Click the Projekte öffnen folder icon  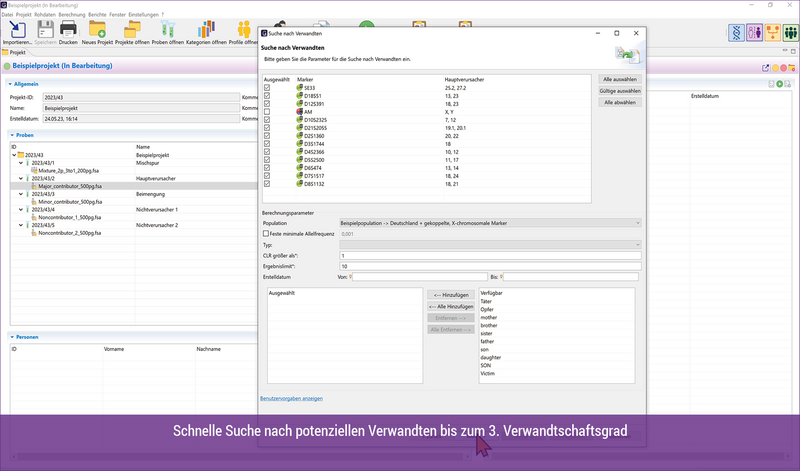tap(130, 30)
